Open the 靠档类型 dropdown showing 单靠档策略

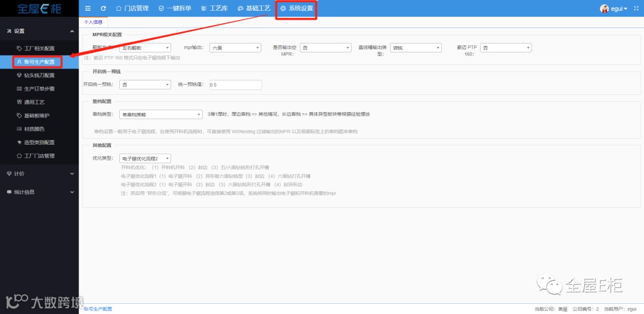click(x=161, y=114)
